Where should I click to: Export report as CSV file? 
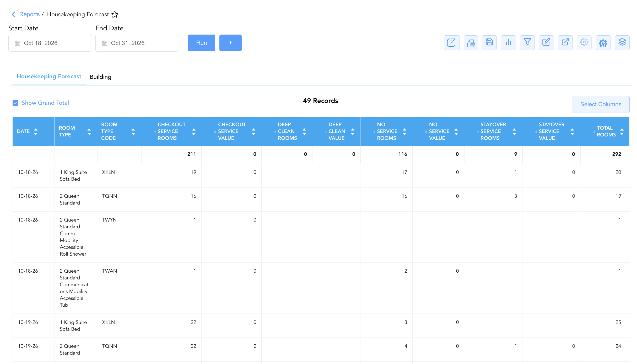pyautogui.click(x=471, y=43)
